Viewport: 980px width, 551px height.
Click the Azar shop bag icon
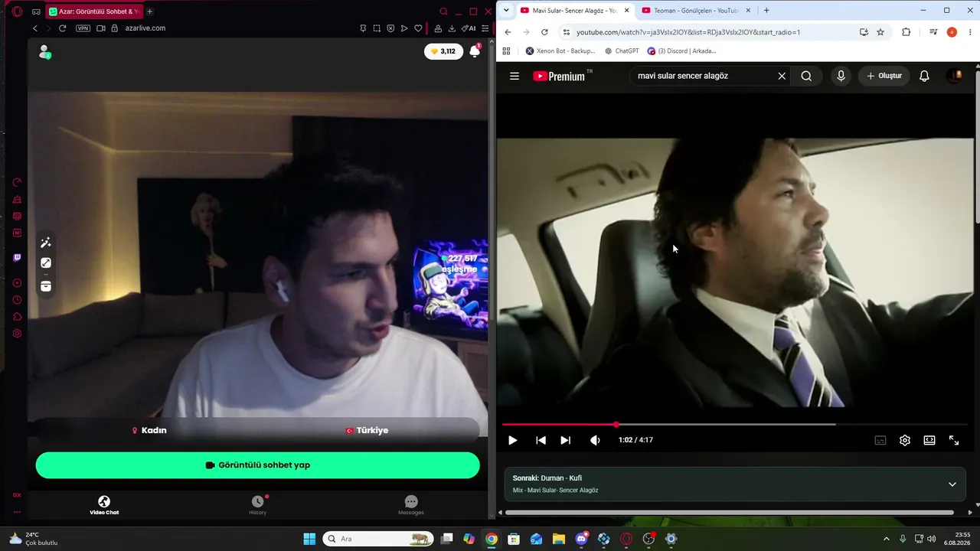(x=46, y=286)
